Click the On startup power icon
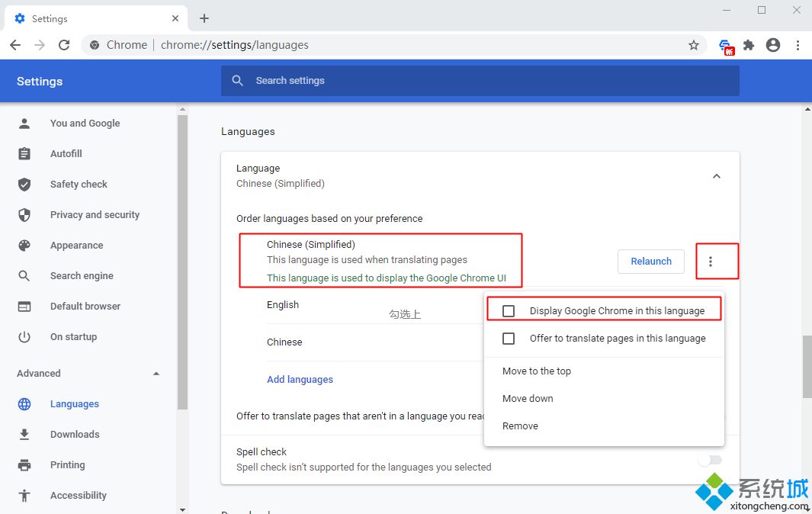Image resolution: width=812 pixels, height=514 pixels. tap(24, 337)
